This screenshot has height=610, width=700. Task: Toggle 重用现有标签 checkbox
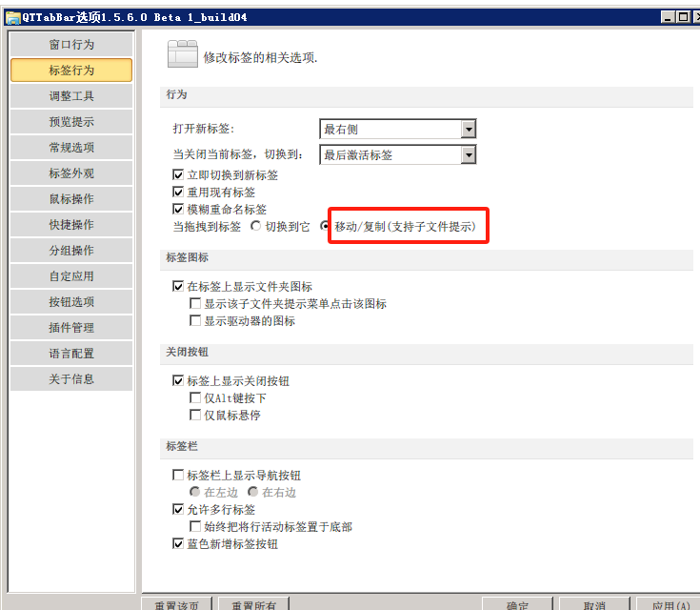(178, 193)
